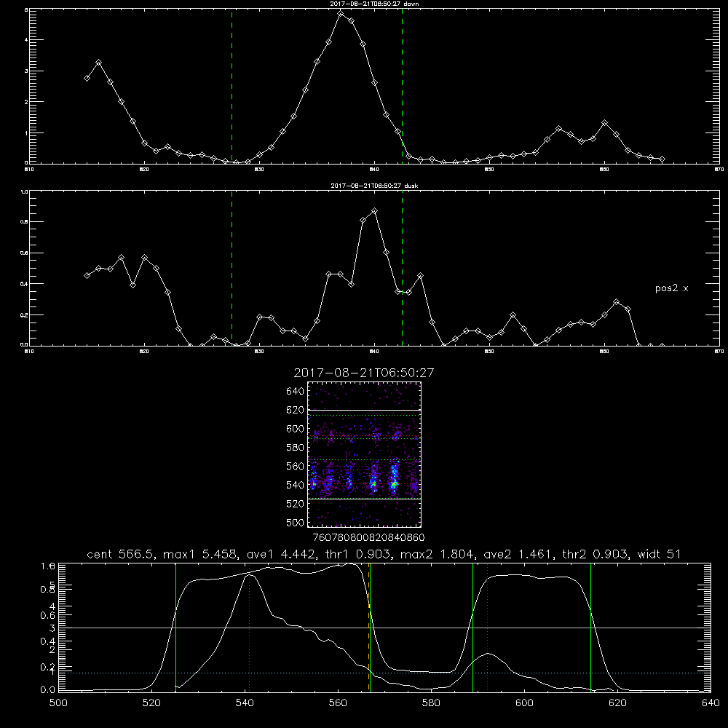Click the solid horizontal white line at level 3
This screenshot has width=728, height=728.
click(384, 628)
